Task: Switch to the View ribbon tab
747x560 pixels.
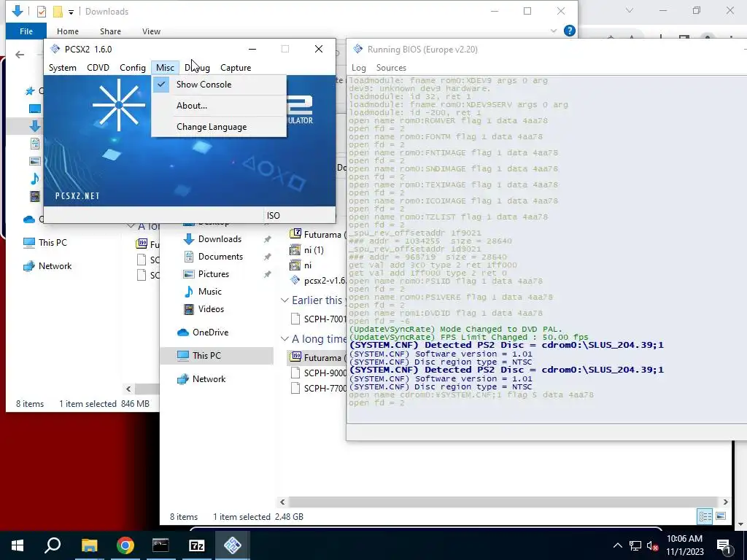Action: pyautogui.click(x=151, y=31)
